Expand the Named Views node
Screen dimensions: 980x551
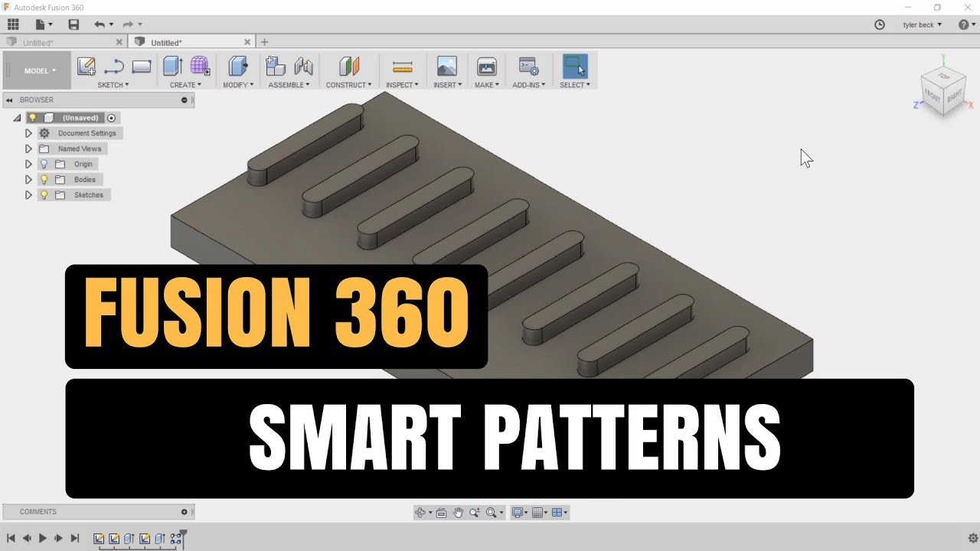point(28,148)
